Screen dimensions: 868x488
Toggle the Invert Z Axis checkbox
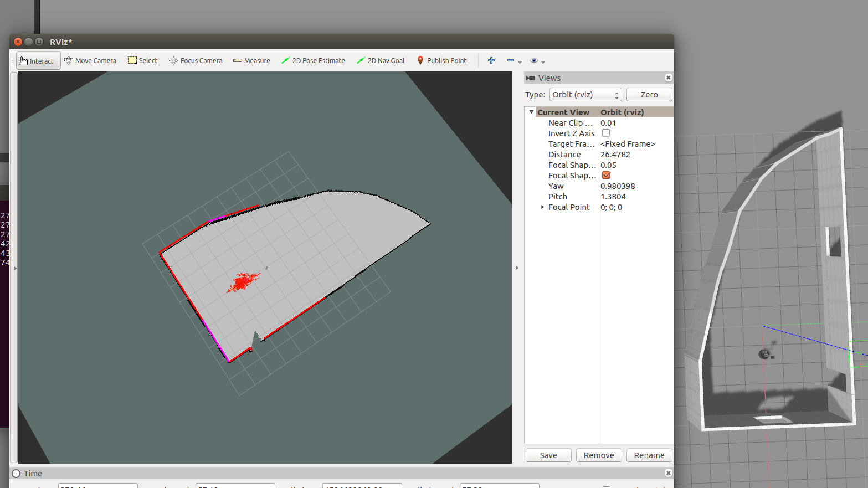[x=605, y=133]
